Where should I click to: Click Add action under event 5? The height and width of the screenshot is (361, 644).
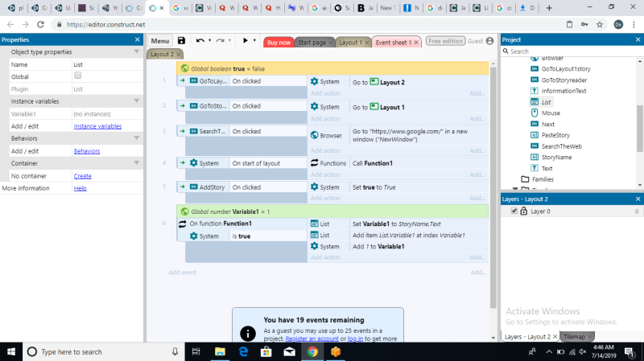pos(325,198)
